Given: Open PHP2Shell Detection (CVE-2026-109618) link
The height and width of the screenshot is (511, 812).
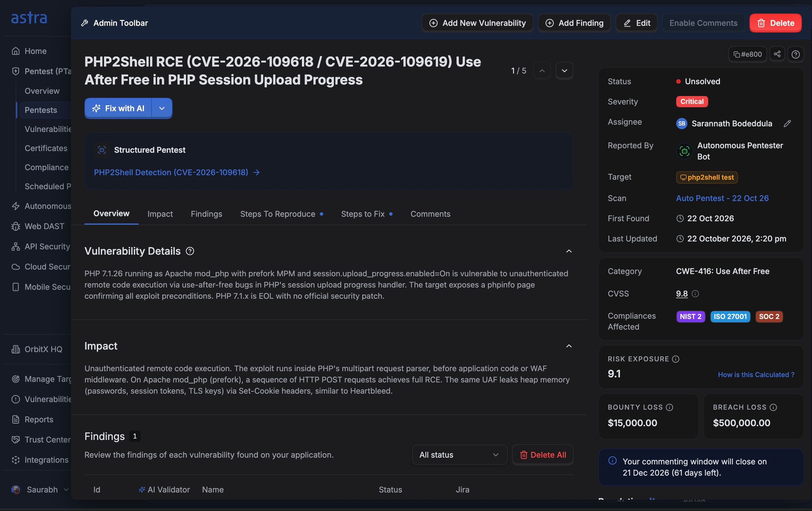Looking at the screenshot, I should pyautogui.click(x=177, y=172).
